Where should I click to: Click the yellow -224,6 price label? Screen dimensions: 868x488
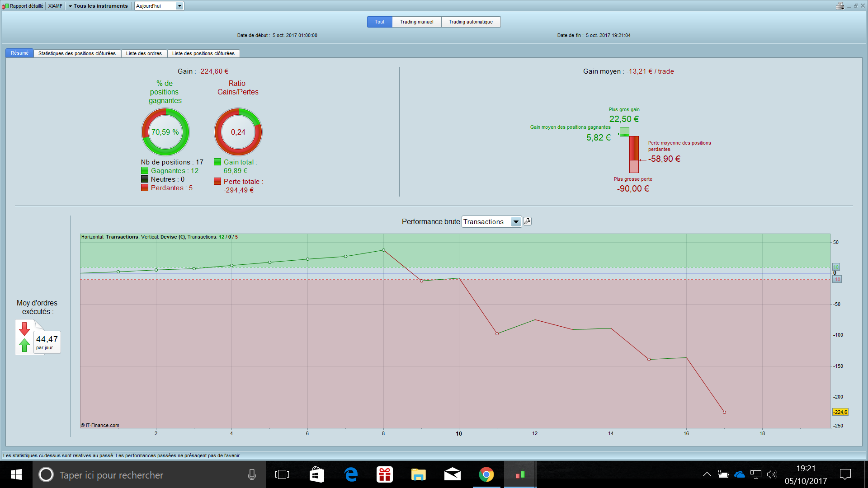tap(840, 412)
